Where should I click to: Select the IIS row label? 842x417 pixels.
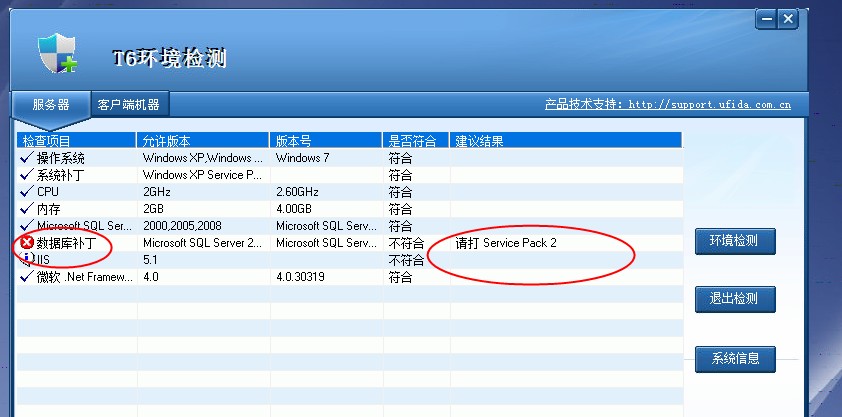pos(43,260)
